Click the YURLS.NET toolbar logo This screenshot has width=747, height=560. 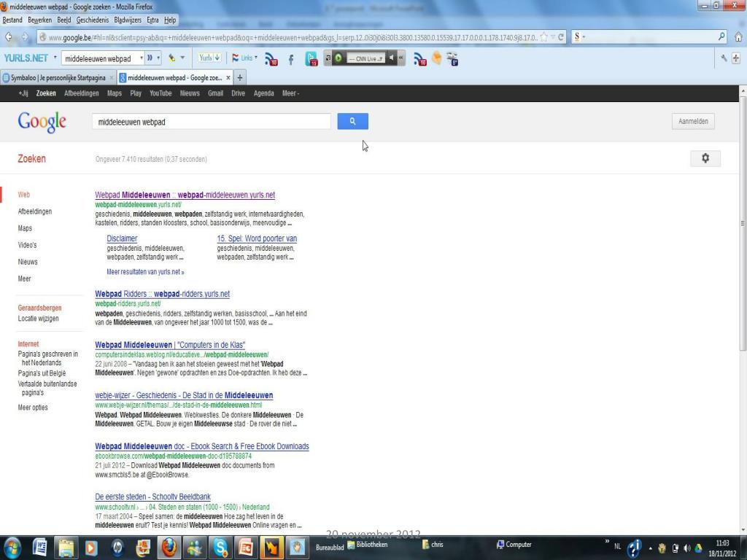pos(26,58)
